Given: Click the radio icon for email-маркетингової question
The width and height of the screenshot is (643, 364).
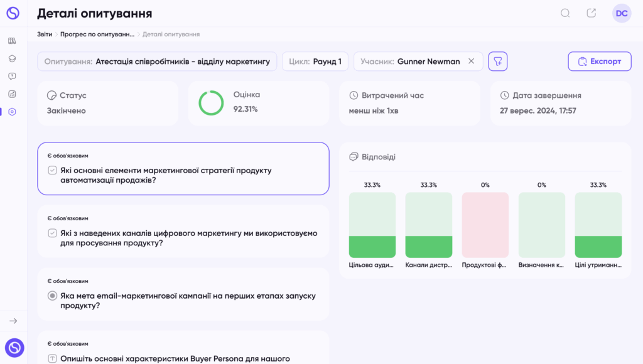Looking at the screenshot, I should [x=52, y=296].
